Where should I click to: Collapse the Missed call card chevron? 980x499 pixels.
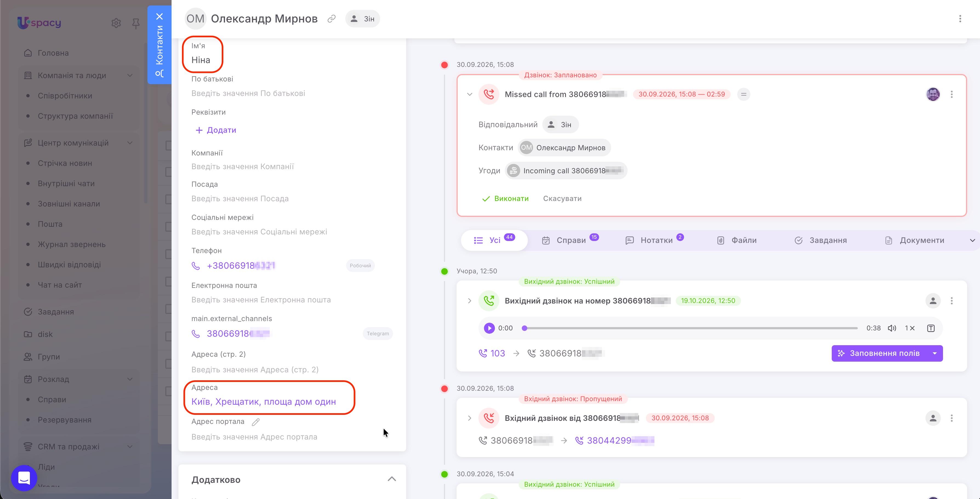(469, 94)
